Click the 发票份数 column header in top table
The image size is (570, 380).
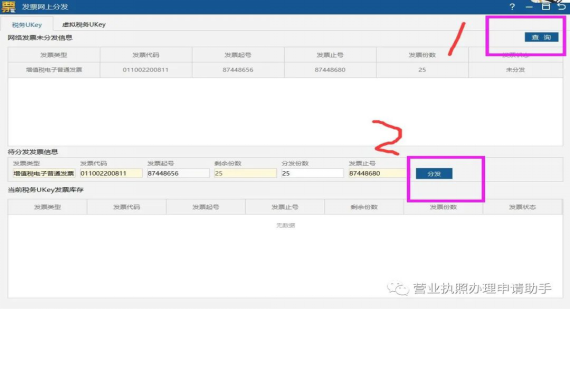(x=422, y=55)
